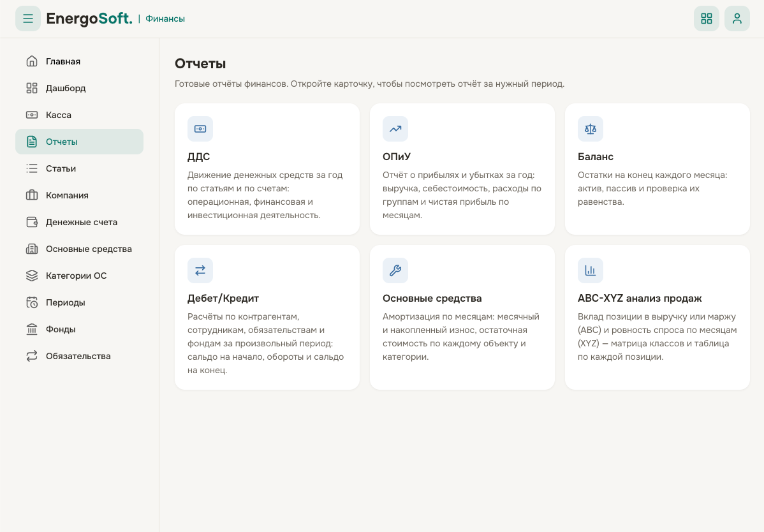Toggle the hamburger sidebar menu button
764x532 pixels.
pyautogui.click(x=28, y=18)
